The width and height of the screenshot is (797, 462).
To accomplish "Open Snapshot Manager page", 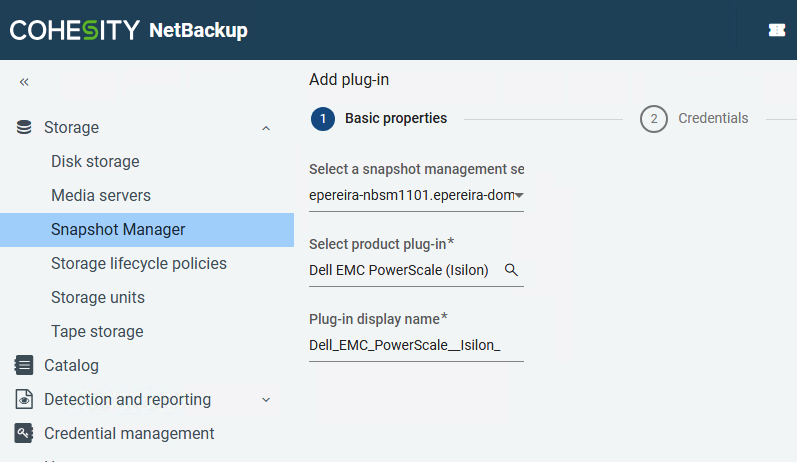I will pos(118,229).
